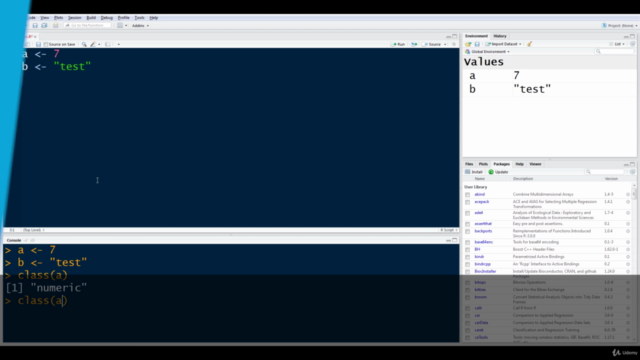Viewport: 640px width, 360px height.
Task: Click the load workspace folder icon
Action: [468, 44]
